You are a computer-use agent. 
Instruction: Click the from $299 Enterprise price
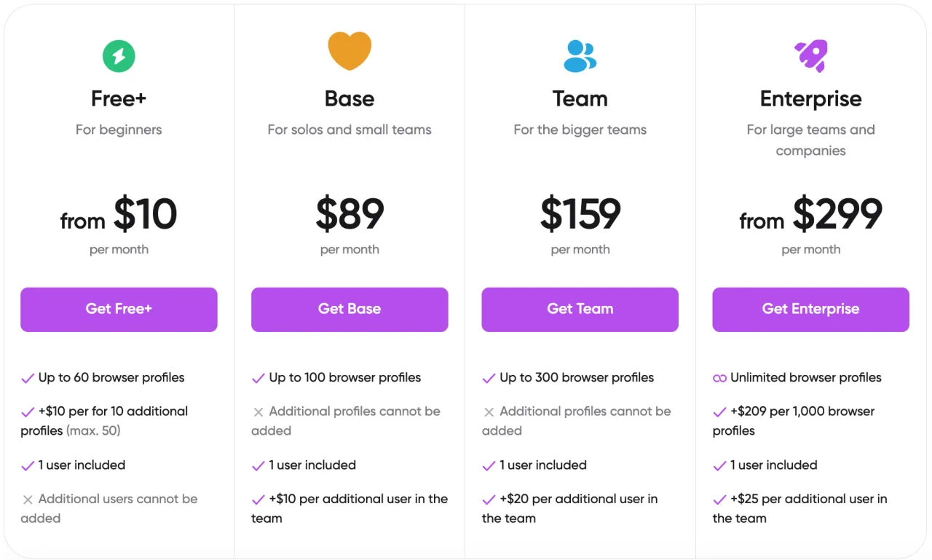(810, 213)
